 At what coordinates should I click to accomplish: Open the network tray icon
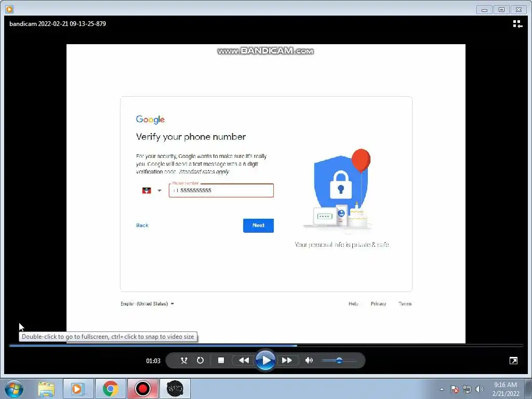(x=467, y=389)
